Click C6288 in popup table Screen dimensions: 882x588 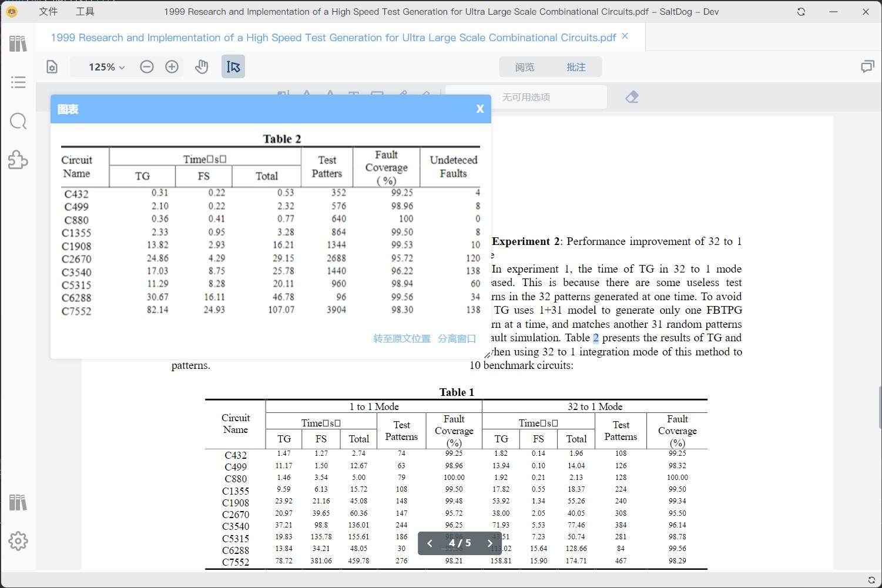coord(76,298)
